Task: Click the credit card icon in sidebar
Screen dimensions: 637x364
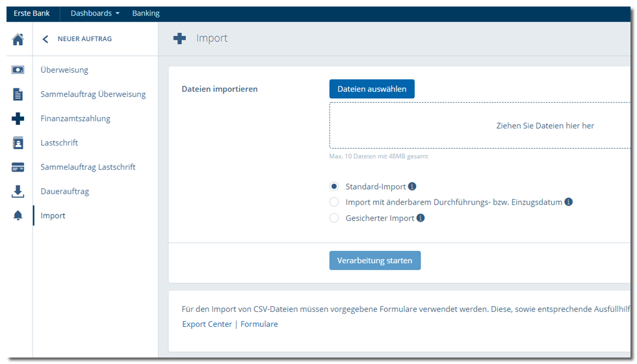Action: (18, 167)
